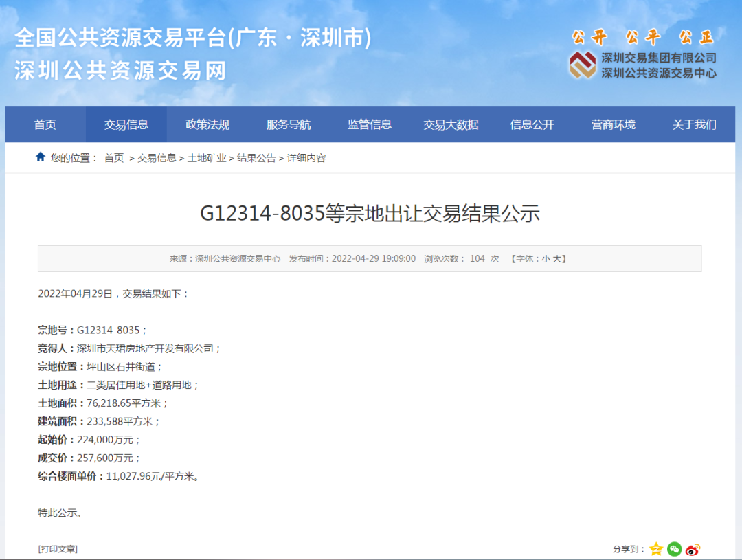Click the starting price 224,000万元
This screenshot has width=742, height=560.
(x=105, y=440)
